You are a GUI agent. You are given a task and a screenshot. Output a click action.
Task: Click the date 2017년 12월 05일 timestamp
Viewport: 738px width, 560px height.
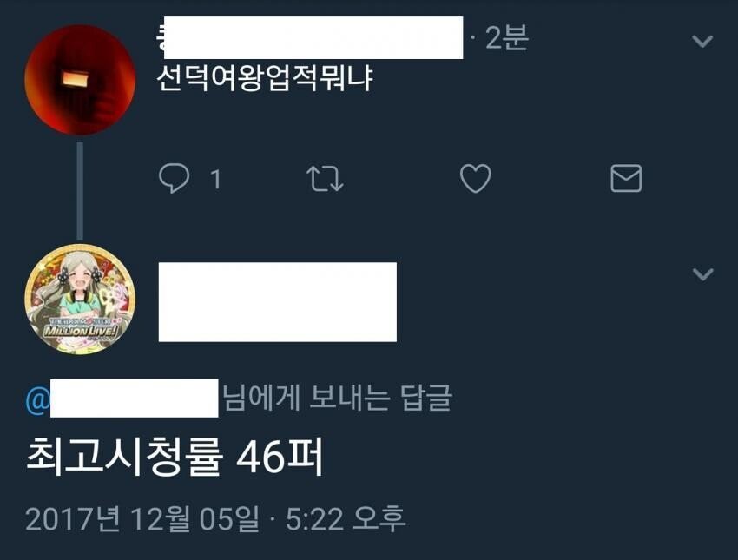click(142, 518)
